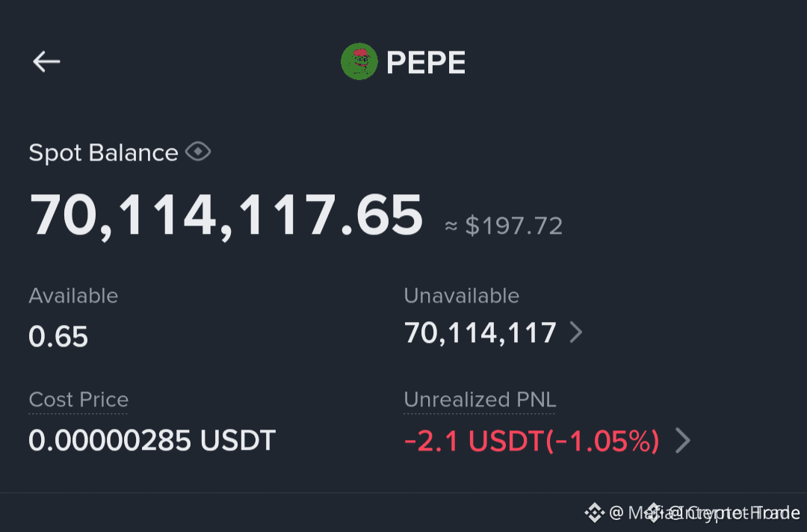This screenshot has height=532, width=807.
Task: Show the Cost Price explanation tooltip
Action: 78,400
